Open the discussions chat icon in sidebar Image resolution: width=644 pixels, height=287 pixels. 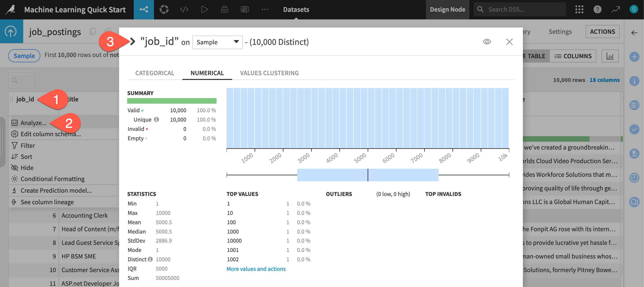pos(634,202)
